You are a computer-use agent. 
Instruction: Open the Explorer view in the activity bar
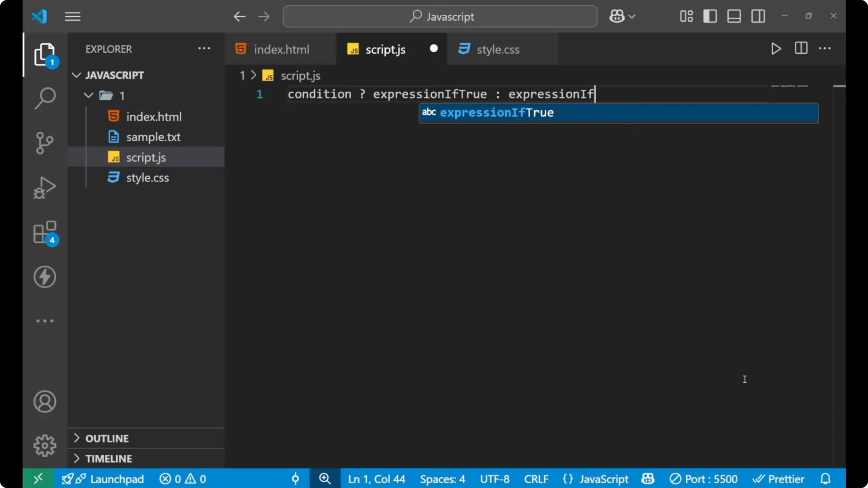pyautogui.click(x=45, y=54)
